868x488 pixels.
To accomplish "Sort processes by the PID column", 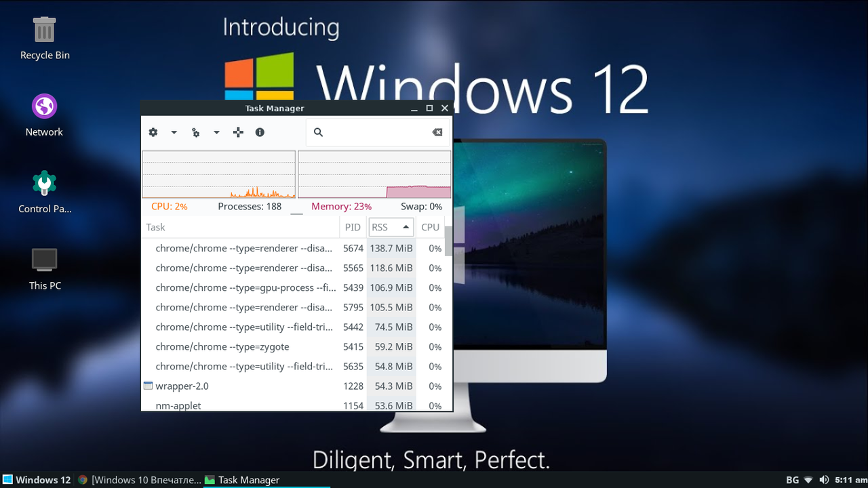I will pyautogui.click(x=353, y=227).
